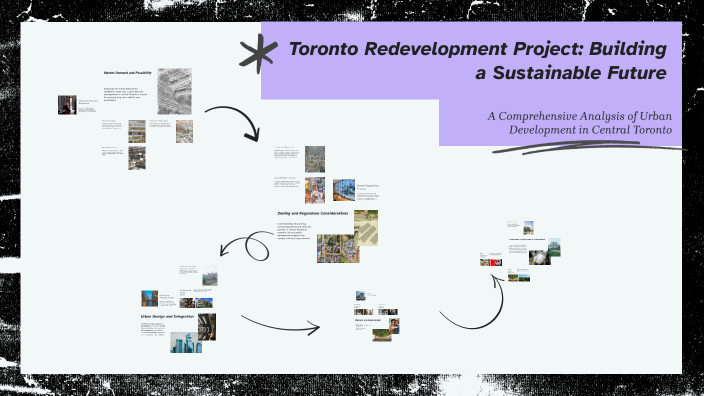
Task: Open the green tower building photo at right
Action: pos(554,247)
